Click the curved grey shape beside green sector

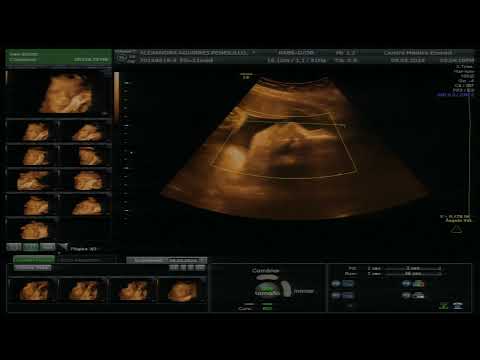coord(286,288)
